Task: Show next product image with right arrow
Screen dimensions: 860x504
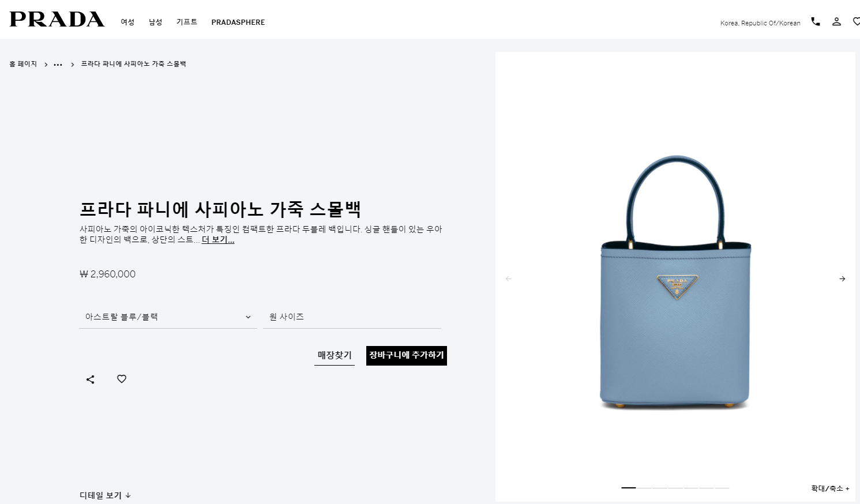Action: [x=842, y=279]
